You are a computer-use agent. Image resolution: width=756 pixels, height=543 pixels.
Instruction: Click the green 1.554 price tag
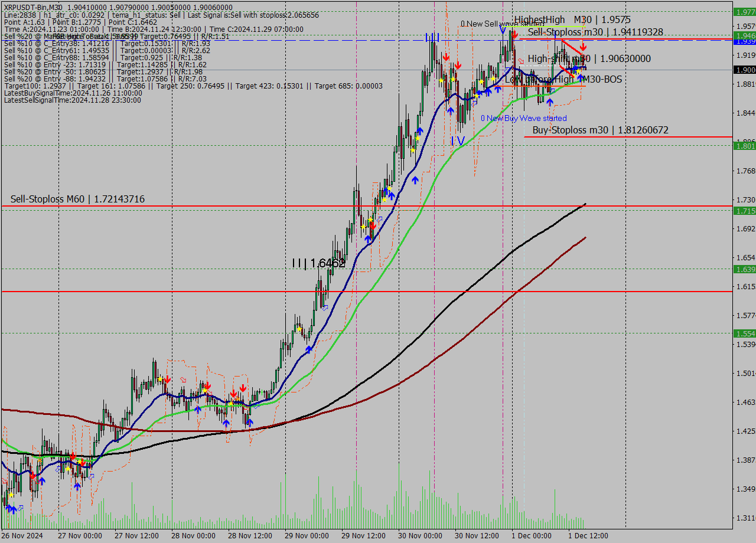click(x=744, y=333)
